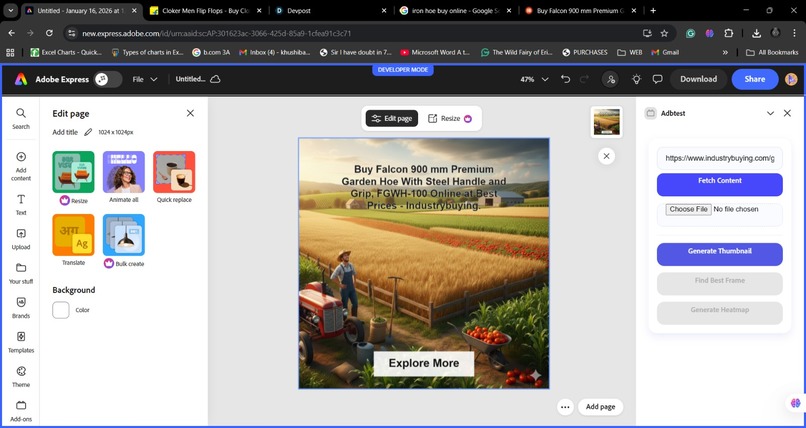Open the three-dots page options button
Screen dimensions: 806x428
click(x=565, y=407)
